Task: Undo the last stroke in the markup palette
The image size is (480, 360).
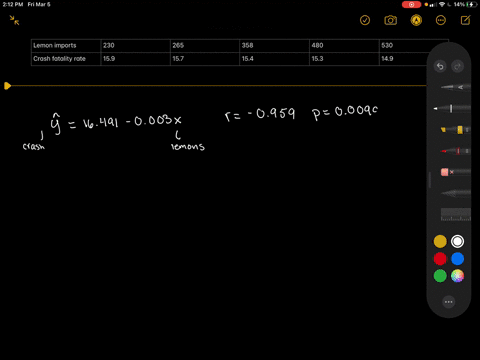Action: [440, 66]
